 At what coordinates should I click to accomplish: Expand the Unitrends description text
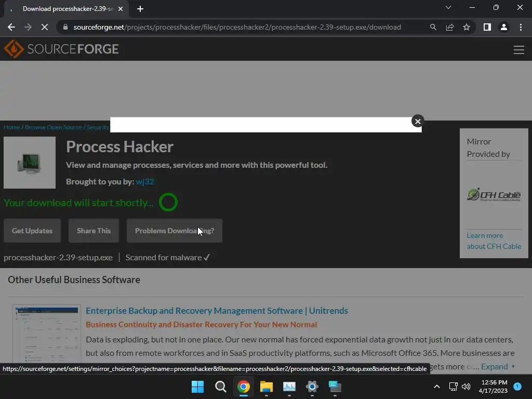498,366
